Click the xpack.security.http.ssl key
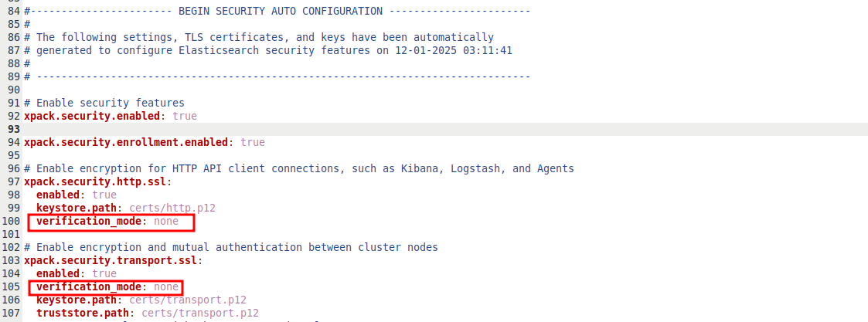 point(95,181)
